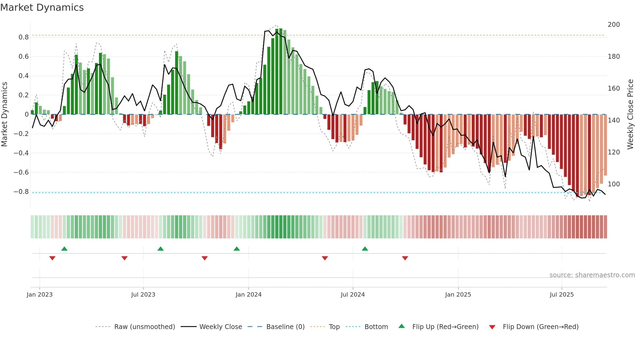Click the Jan 2024 axis label
644x362 pixels.
tap(249, 294)
